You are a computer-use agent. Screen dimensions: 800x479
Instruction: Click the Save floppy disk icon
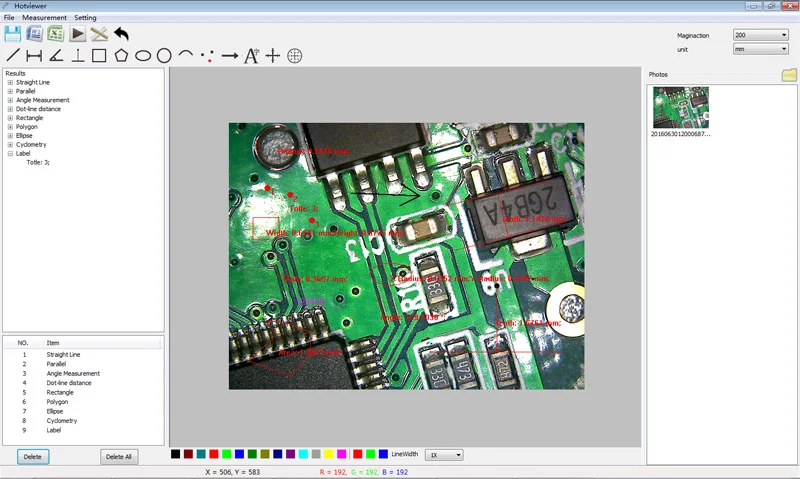[x=12, y=34]
